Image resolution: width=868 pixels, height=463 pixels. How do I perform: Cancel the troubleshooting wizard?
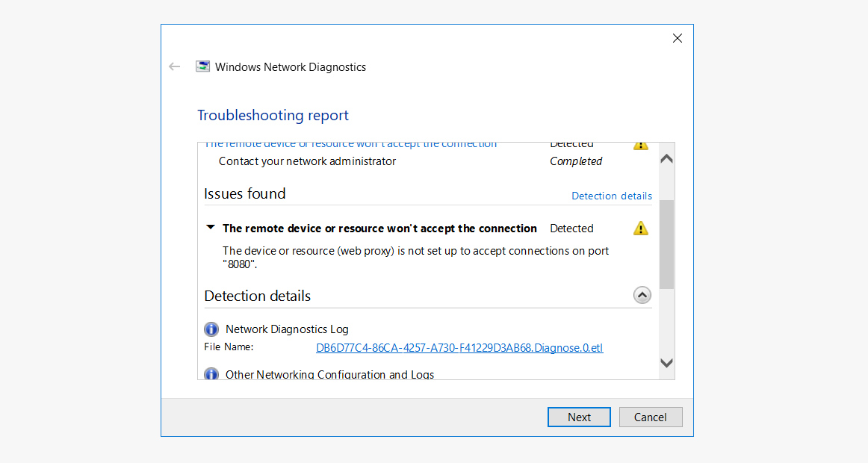tap(650, 417)
